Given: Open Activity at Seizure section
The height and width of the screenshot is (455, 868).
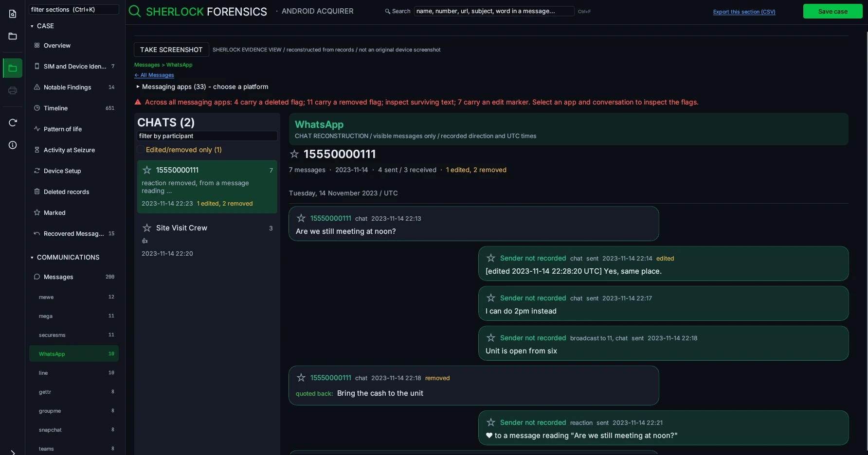Looking at the screenshot, I should tap(74, 150).
